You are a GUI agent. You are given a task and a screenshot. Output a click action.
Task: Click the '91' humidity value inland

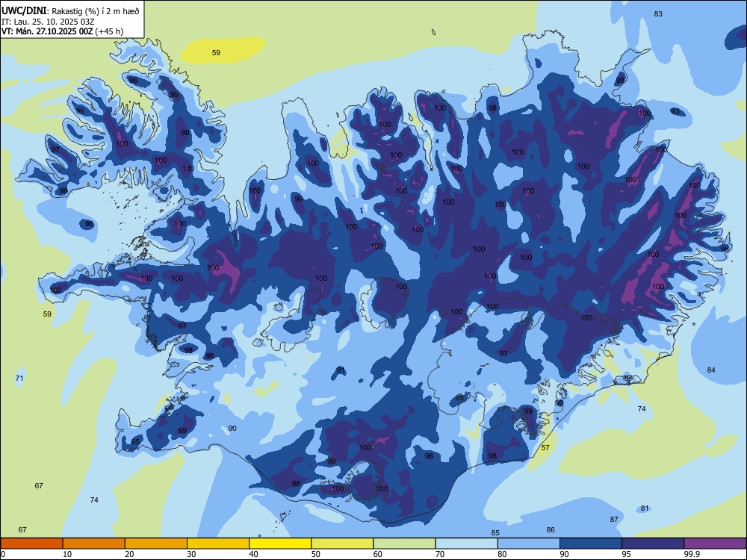click(341, 370)
